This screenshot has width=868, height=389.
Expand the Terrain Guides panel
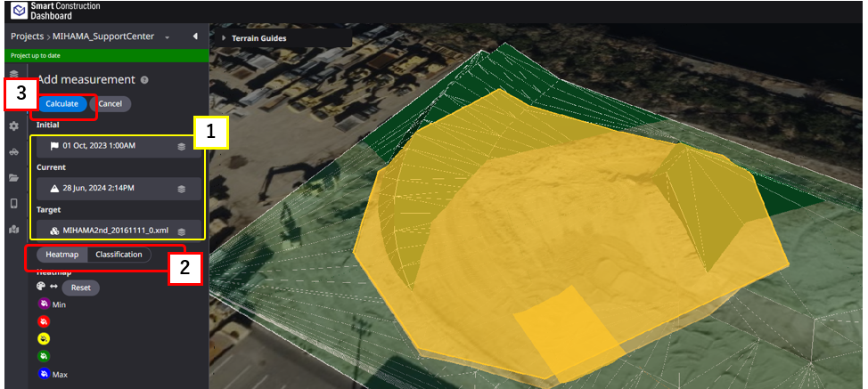coord(223,38)
